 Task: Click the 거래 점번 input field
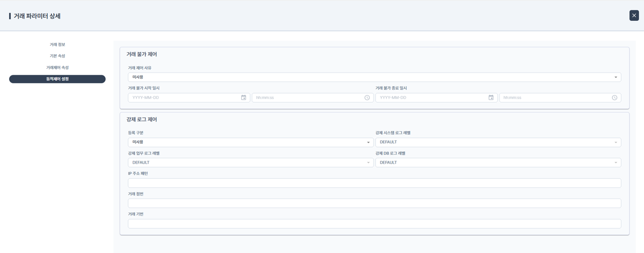[374, 203]
